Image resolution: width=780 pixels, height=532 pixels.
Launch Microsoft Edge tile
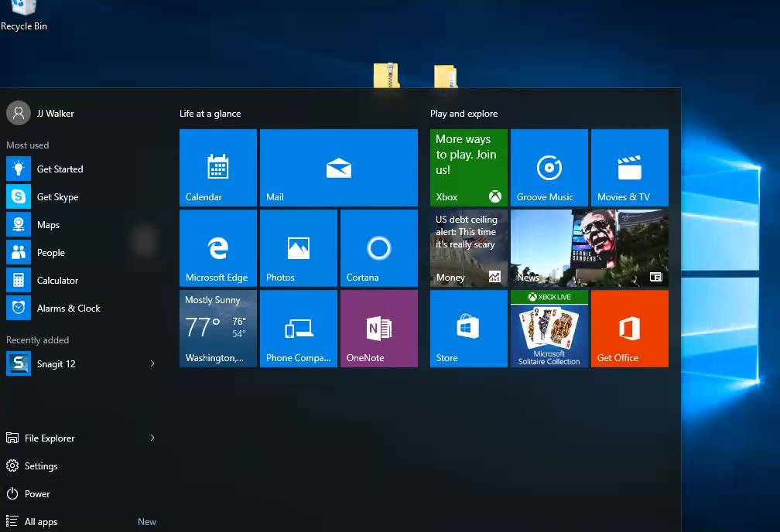tap(218, 248)
